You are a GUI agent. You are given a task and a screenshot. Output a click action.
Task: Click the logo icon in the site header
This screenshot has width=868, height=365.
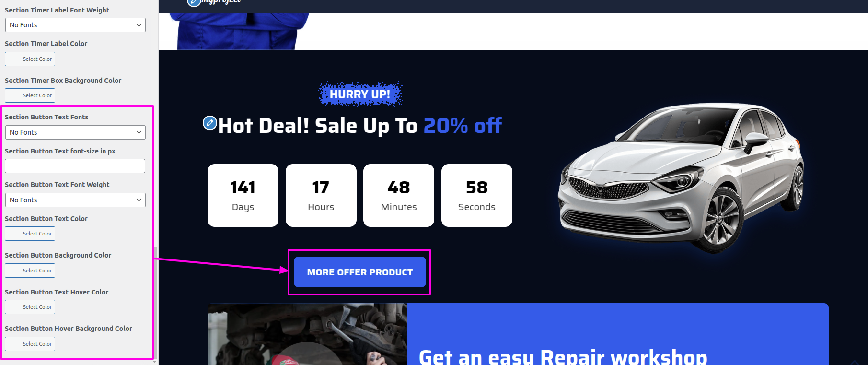click(x=194, y=3)
